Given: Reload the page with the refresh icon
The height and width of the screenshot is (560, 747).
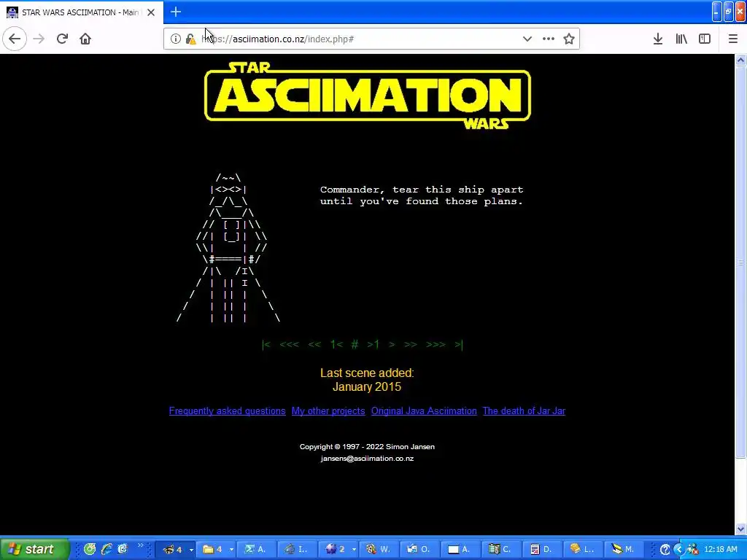Looking at the screenshot, I should [x=62, y=39].
